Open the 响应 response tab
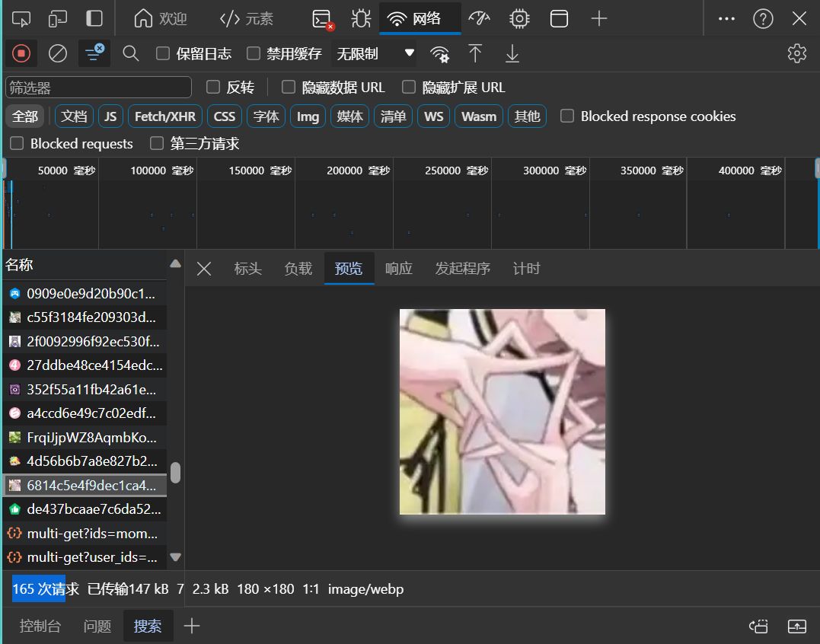The image size is (820, 644). point(398,269)
